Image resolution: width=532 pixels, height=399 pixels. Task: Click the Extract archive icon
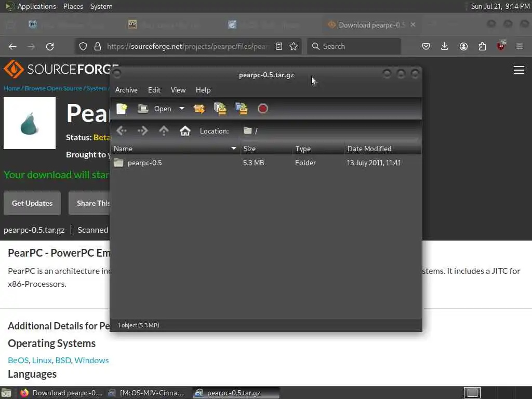[199, 109]
